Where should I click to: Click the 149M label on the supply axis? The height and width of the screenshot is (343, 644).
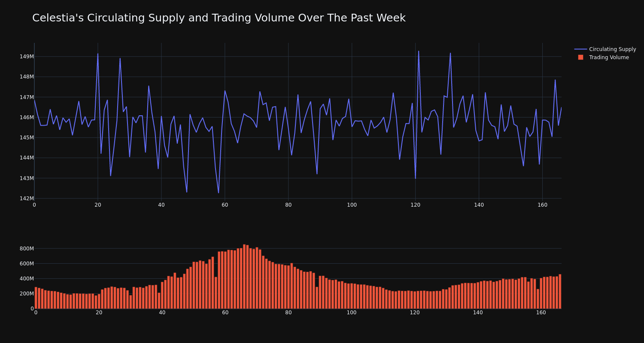[26, 57]
